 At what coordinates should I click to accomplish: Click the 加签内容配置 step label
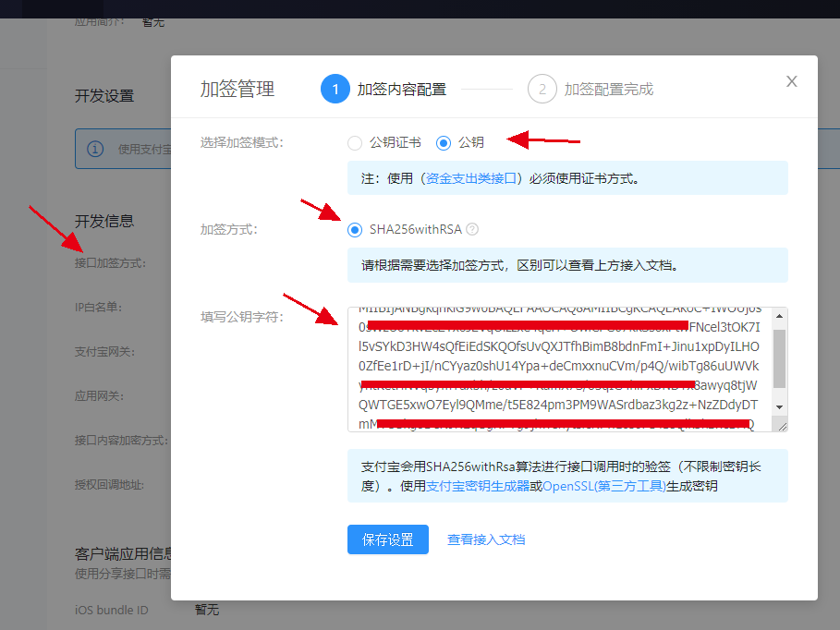(402, 89)
